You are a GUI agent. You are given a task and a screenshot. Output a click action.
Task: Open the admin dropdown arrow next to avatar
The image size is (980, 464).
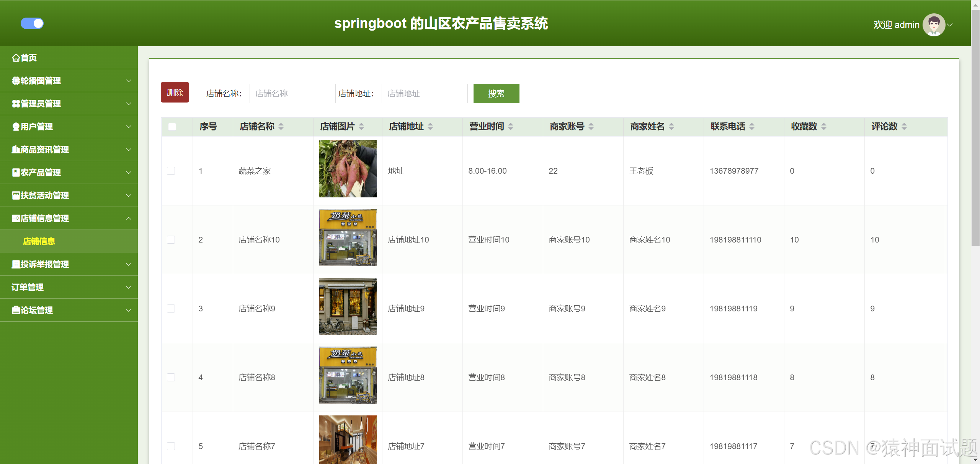point(950,25)
